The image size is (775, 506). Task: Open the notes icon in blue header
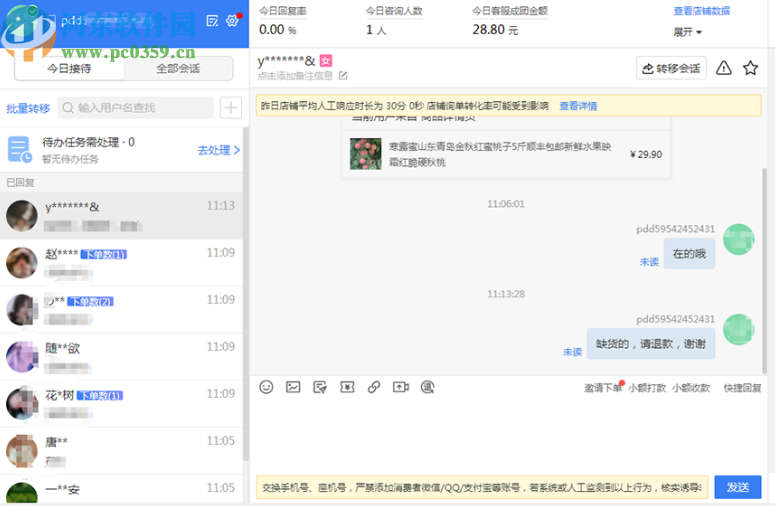[212, 21]
